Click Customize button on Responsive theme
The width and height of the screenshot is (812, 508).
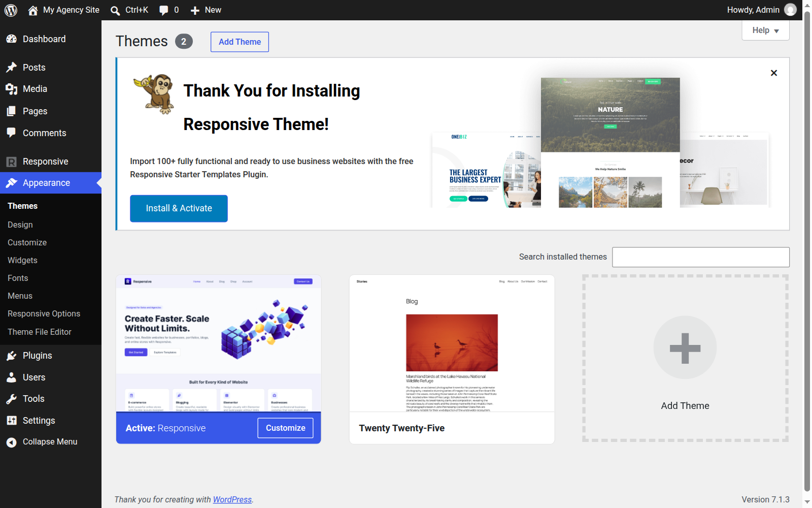click(x=285, y=428)
